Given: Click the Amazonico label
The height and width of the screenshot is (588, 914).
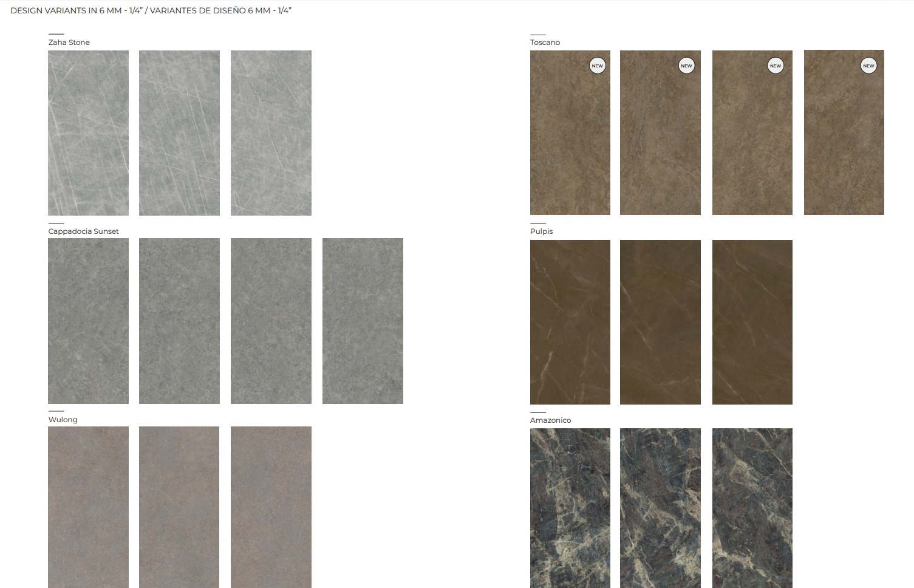Looking at the screenshot, I should (x=551, y=420).
